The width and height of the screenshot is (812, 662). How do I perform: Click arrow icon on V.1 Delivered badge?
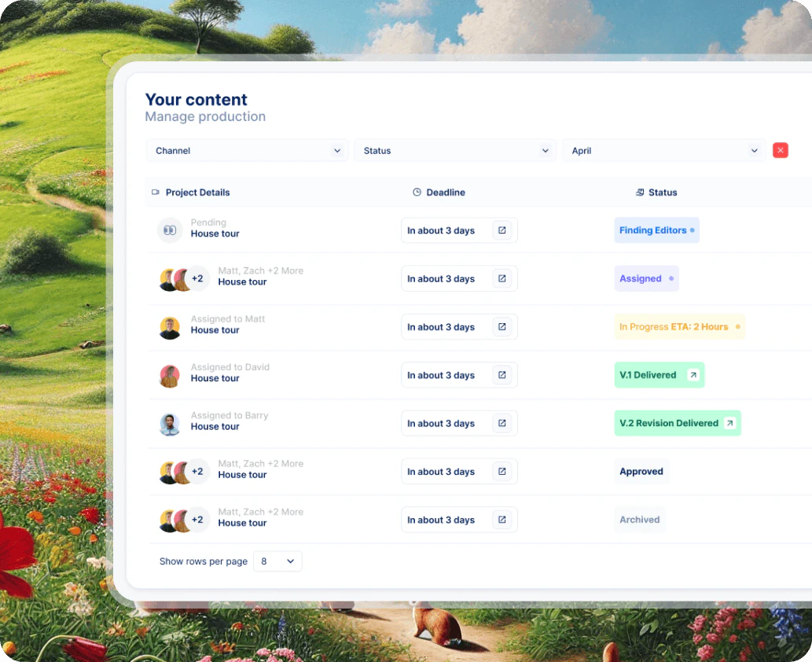coord(693,375)
